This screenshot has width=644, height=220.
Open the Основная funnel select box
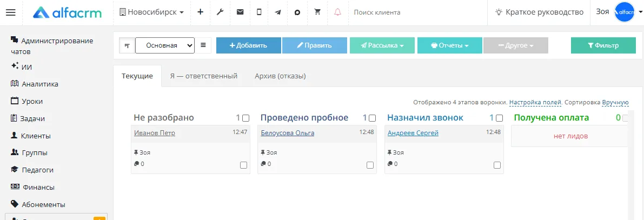pos(165,45)
